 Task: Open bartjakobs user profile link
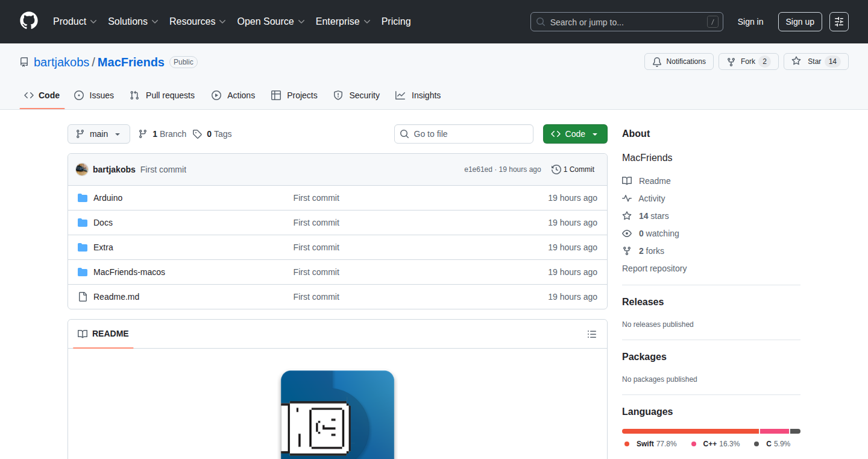coord(61,62)
